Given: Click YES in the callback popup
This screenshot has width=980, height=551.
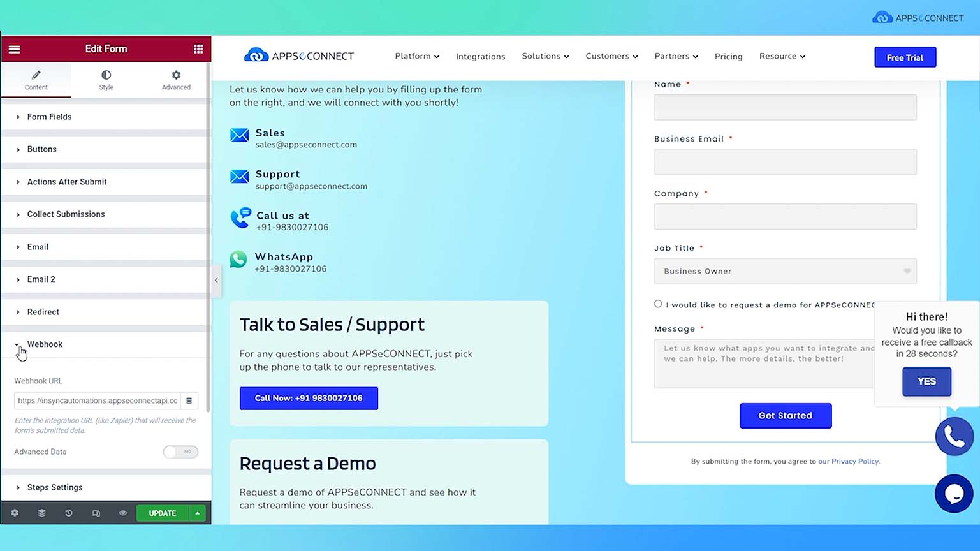Looking at the screenshot, I should 926,381.
